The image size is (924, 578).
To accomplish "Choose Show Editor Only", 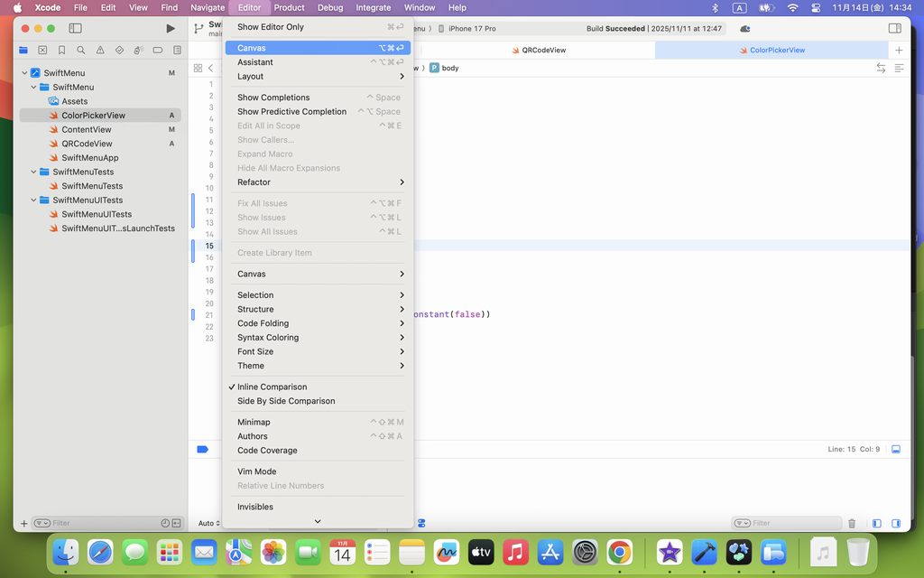I will (x=271, y=27).
